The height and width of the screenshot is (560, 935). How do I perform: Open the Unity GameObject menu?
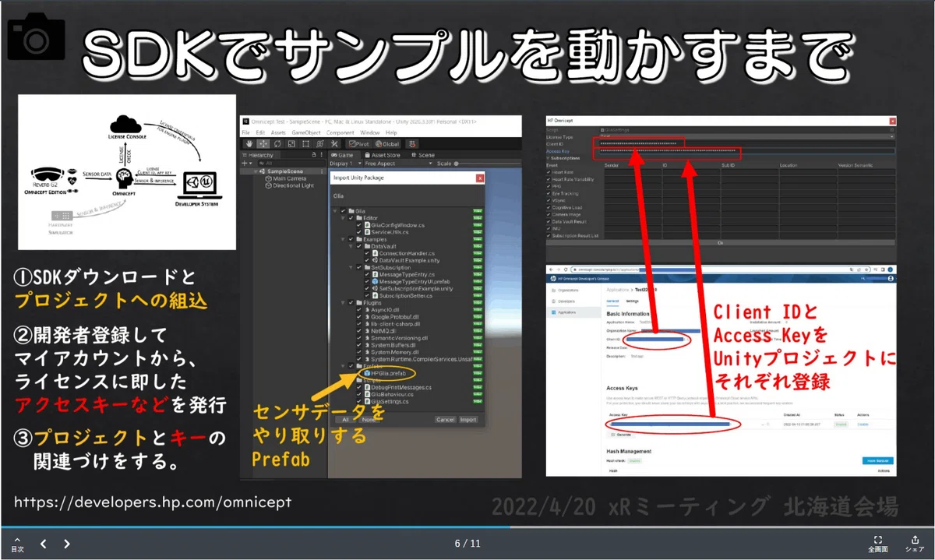pos(306,132)
